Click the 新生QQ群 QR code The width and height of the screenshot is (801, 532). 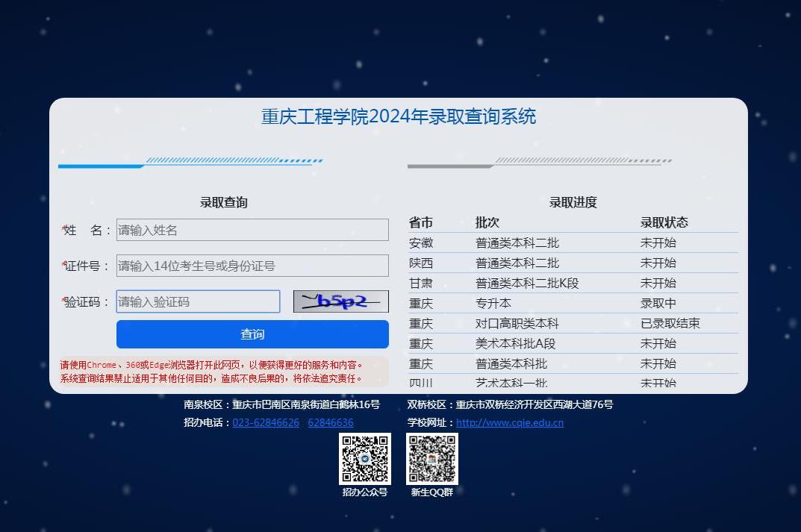click(431, 459)
